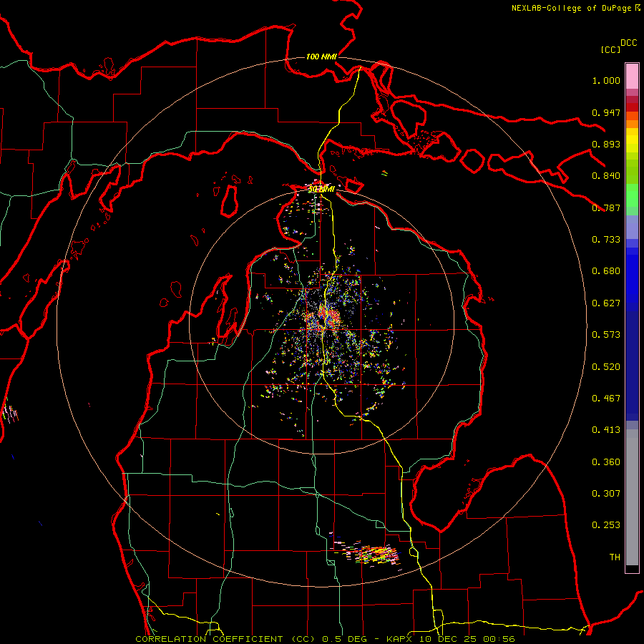Select the 0.733 scale value
Screen dimensions: 644x644
point(606,240)
